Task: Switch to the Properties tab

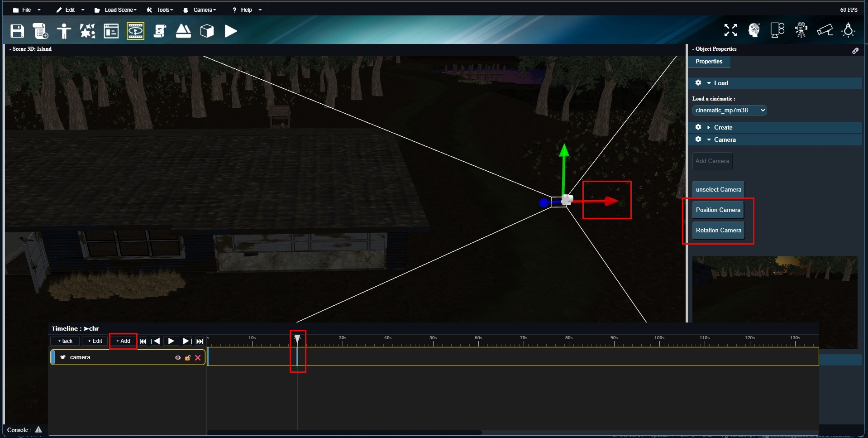Action: 709,62
